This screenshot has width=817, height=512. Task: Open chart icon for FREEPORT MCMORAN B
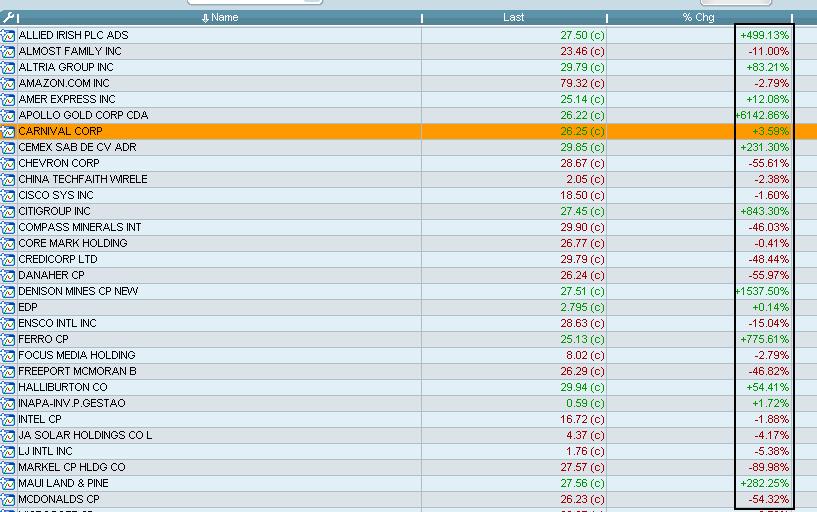pos(8,372)
